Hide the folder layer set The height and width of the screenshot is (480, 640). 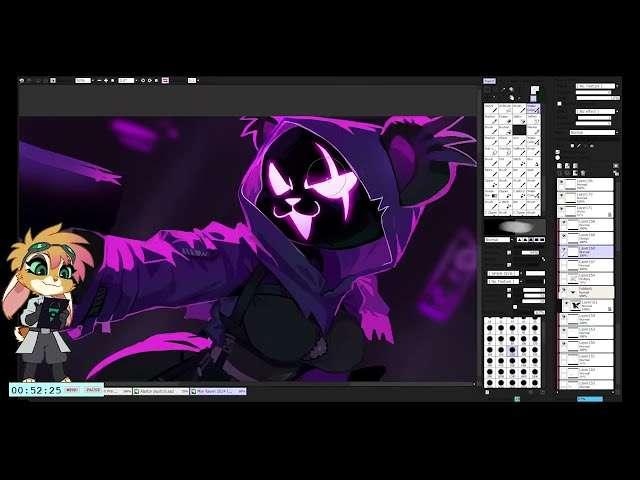564,289
